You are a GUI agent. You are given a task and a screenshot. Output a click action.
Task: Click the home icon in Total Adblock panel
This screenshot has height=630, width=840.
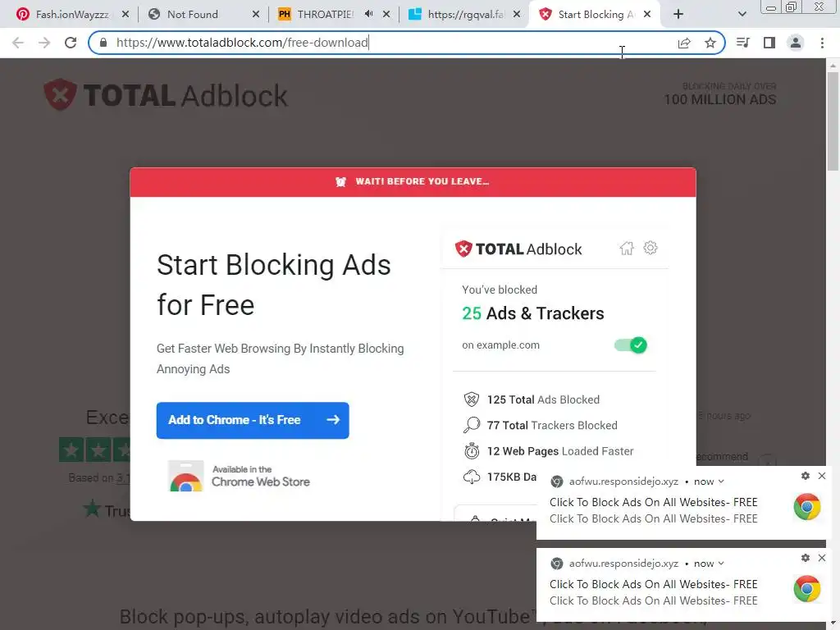(626, 248)
